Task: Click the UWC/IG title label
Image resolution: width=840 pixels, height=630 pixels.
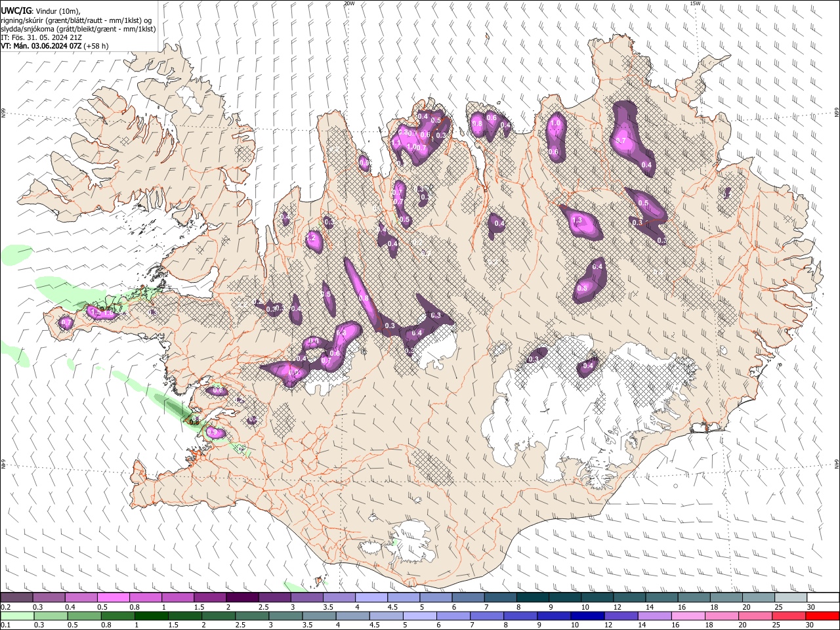Action: tap(16, 10)
